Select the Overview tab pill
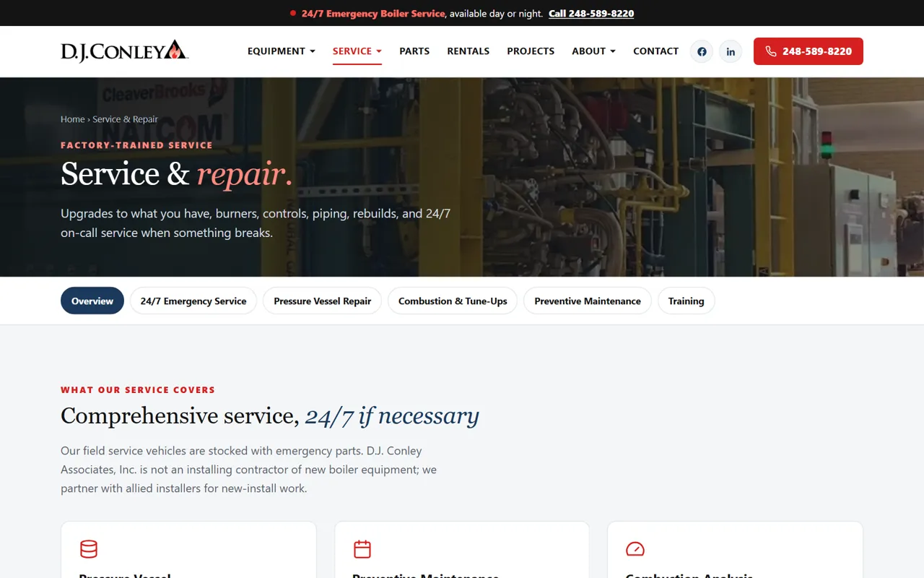 pos(92,301)
